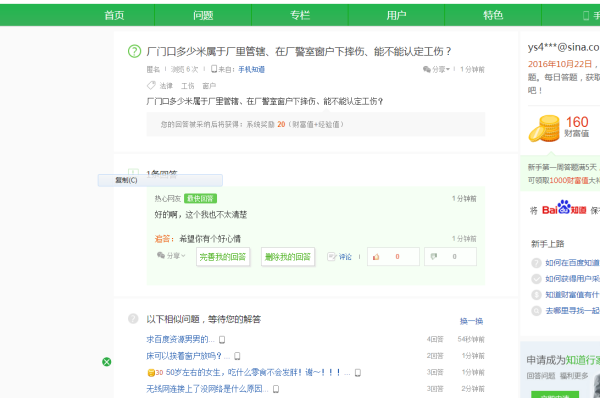Click the search icon before 去哪里寻找一起
The height and width of the screenshot is (398, 600).
pyautogui.click(x=536, y=311)
